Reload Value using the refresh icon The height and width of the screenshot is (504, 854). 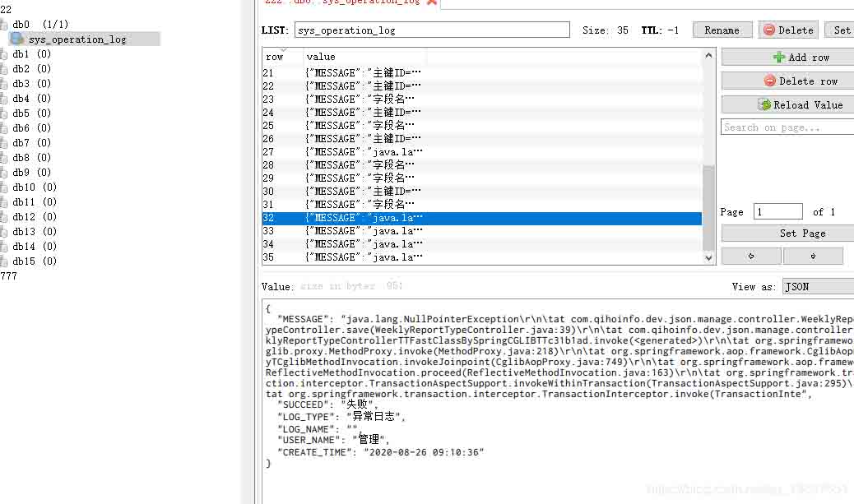pyautogui.click(x=764, y=104)
